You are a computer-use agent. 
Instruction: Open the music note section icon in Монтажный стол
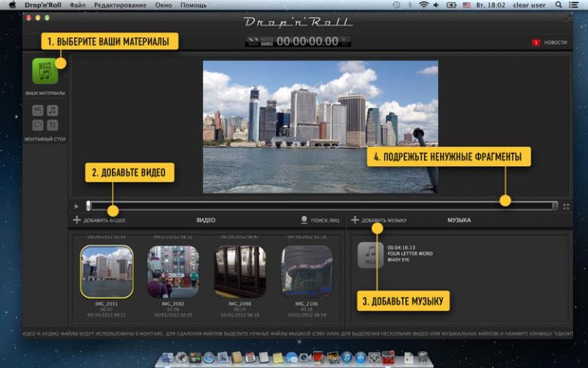click(x=53, y=110)
